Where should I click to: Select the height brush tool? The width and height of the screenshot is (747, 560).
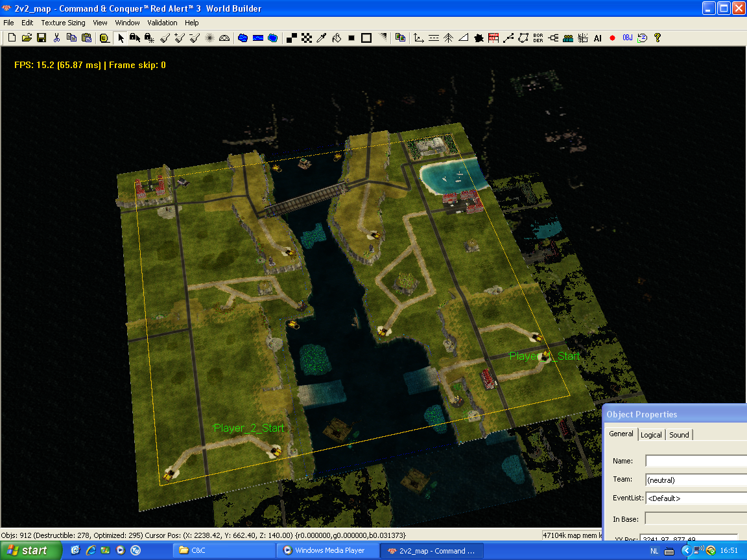coord(165,38)
